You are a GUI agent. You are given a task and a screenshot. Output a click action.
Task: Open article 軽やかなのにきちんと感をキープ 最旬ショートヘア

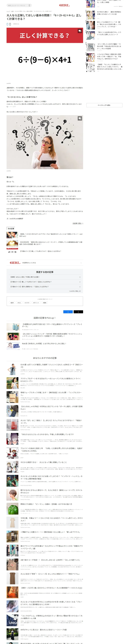51,491
